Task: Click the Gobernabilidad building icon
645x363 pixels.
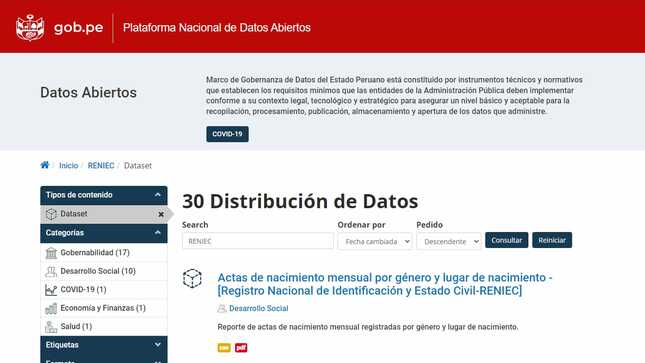Action: point(51,253)
